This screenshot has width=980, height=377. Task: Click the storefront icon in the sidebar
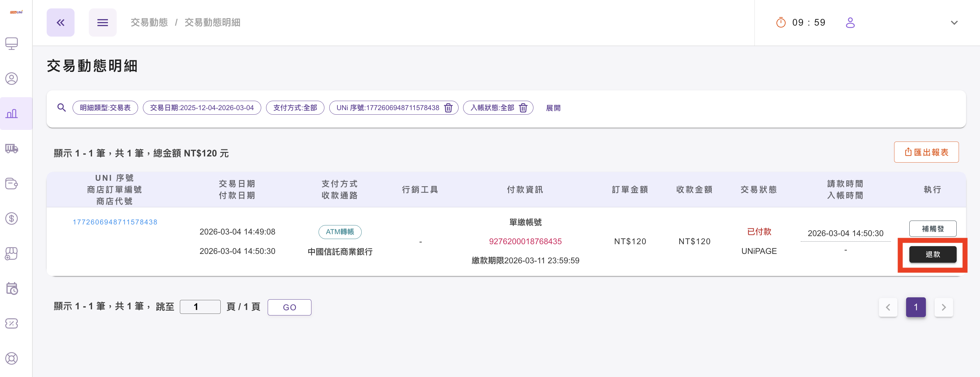tap(11, 254)
